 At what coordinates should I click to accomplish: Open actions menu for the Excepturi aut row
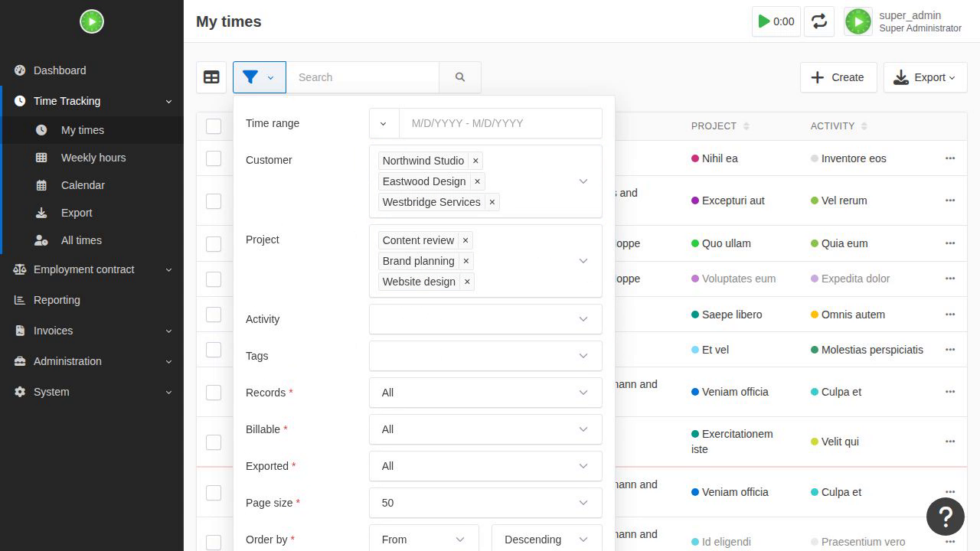[950, 201]
